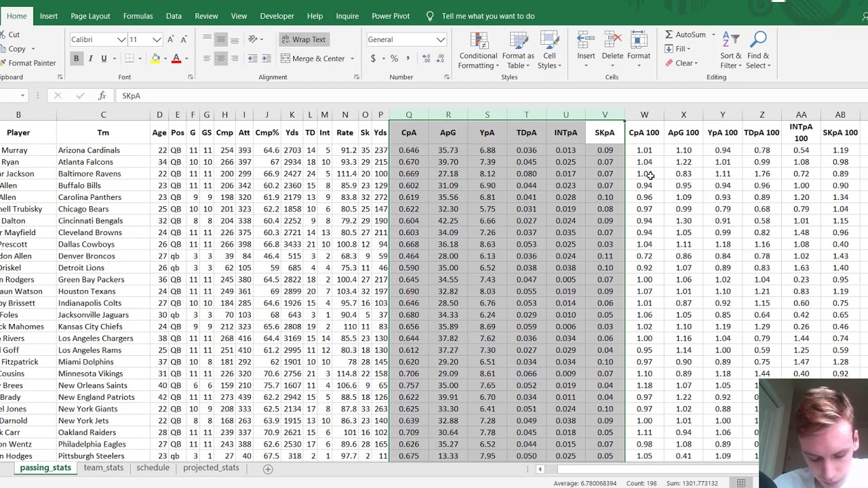Expand the font color dropdown arrow
868x488 pixels.
[x=186, y=59]
